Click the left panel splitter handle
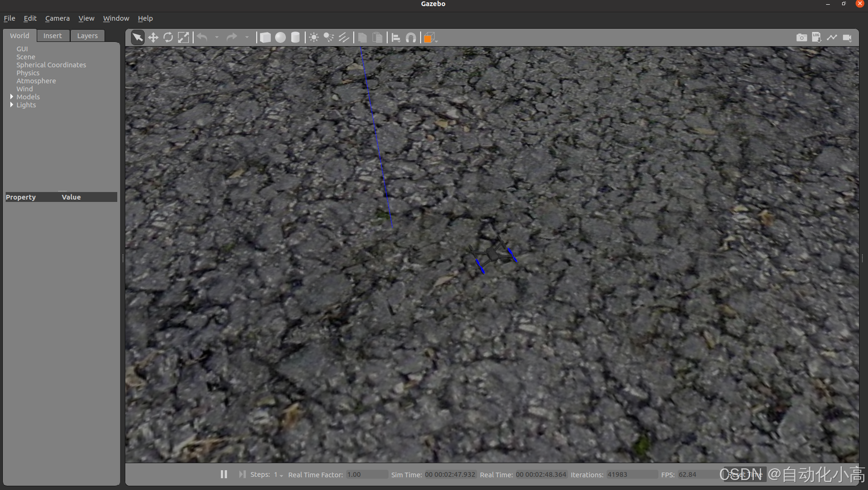The height and width of the screenshot is (490, 868). point(123,258)
